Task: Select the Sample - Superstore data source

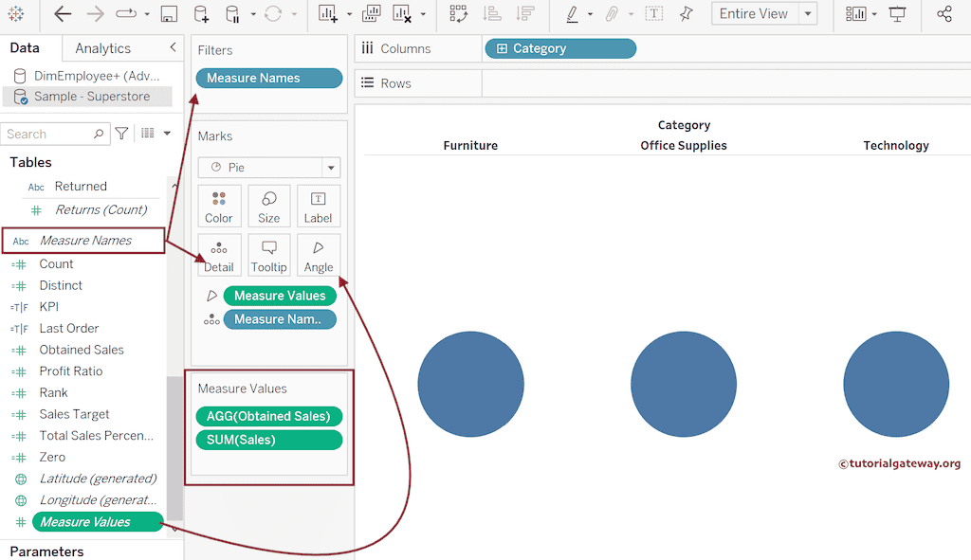Action: pos(86,96)
